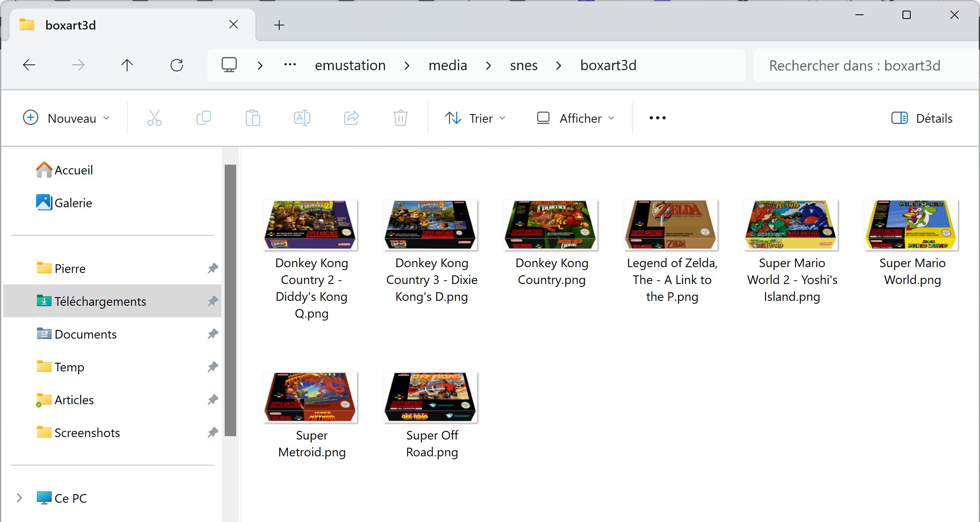Select Super Off Road.png thumbnail
The image size is (980, 522).
point(431,397)
